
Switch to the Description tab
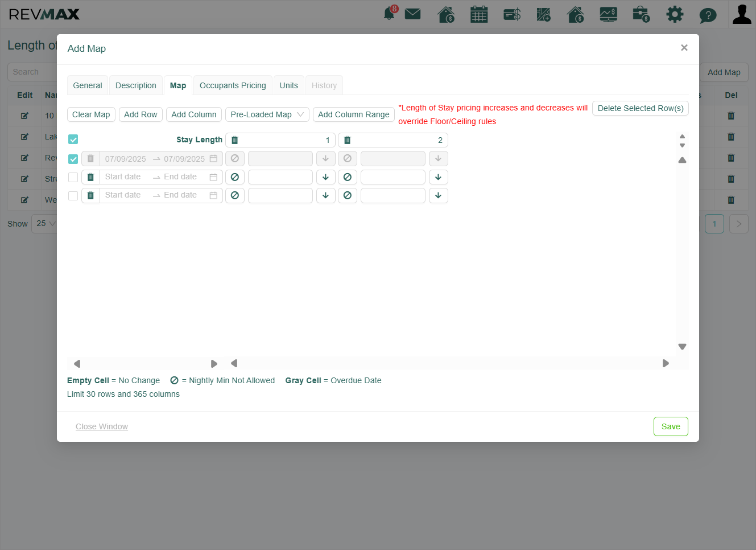pyautogui.click(x=136, y=85)
